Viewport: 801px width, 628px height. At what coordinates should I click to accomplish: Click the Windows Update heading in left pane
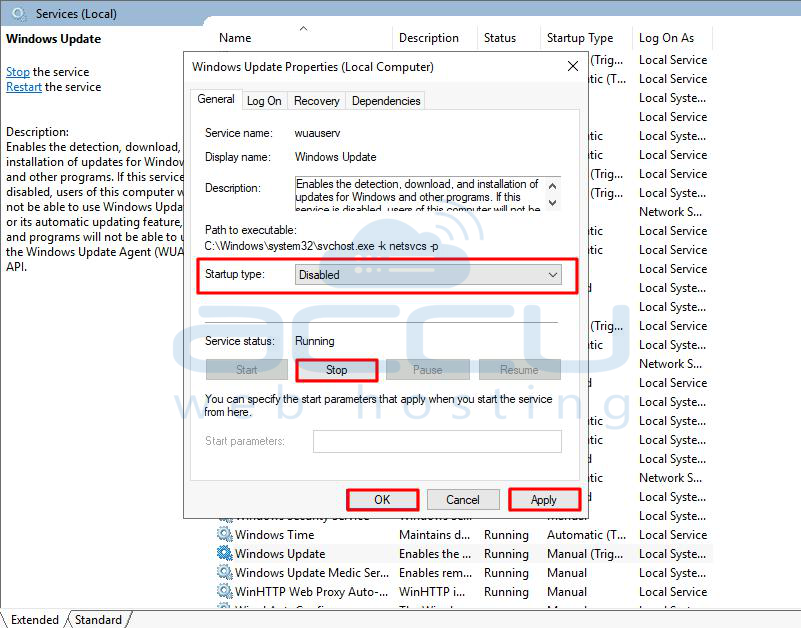point(54,39)
